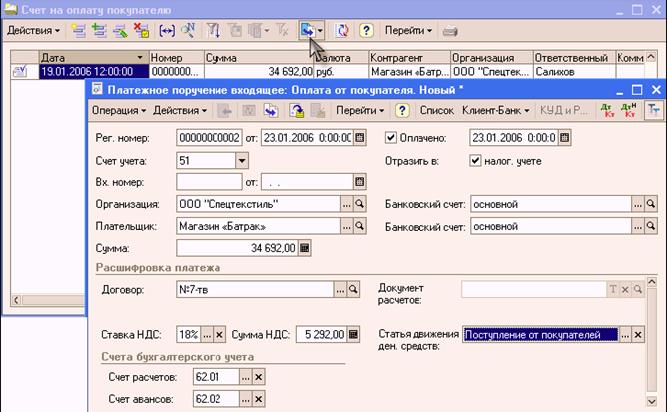Image resolution: width=667 pixels, height=412 pixels.
Task: Click the printer icon in invoice toolbar
Action: coord(450,31)
